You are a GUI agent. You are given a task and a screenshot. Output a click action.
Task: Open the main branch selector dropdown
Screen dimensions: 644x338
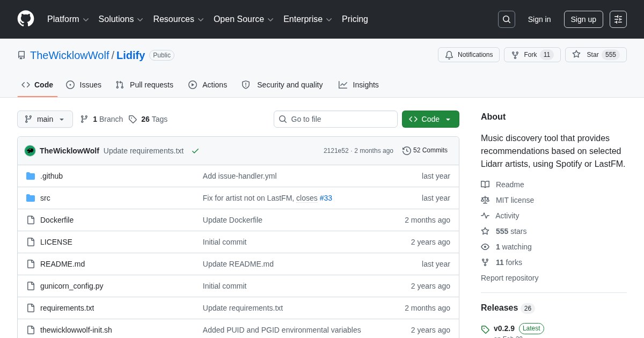45,119
